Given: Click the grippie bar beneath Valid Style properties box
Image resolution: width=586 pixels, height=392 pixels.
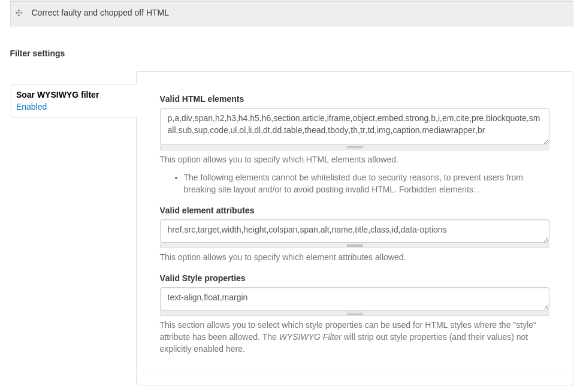Looking at the screenshot, I should click(x=354, y=313).
